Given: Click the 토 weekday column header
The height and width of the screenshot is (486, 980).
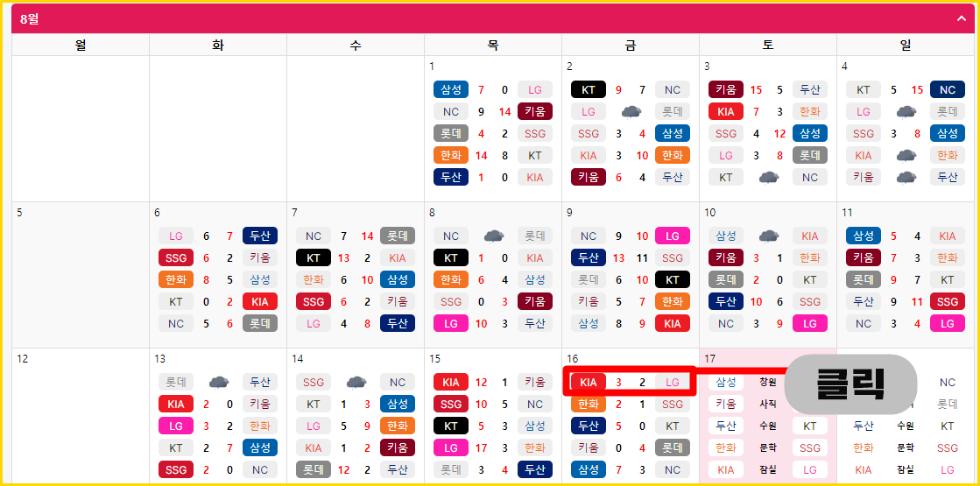Looking at the screenshot, I should 768,45.
